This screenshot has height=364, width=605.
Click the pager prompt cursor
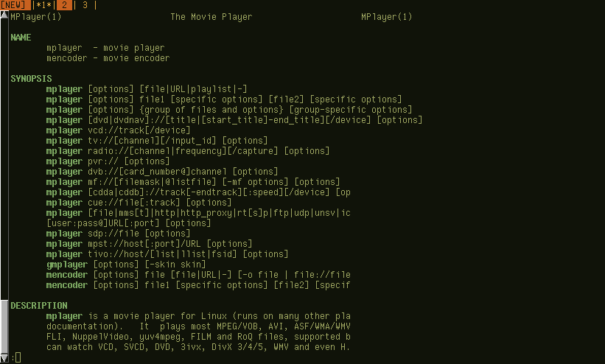point(18,357)
